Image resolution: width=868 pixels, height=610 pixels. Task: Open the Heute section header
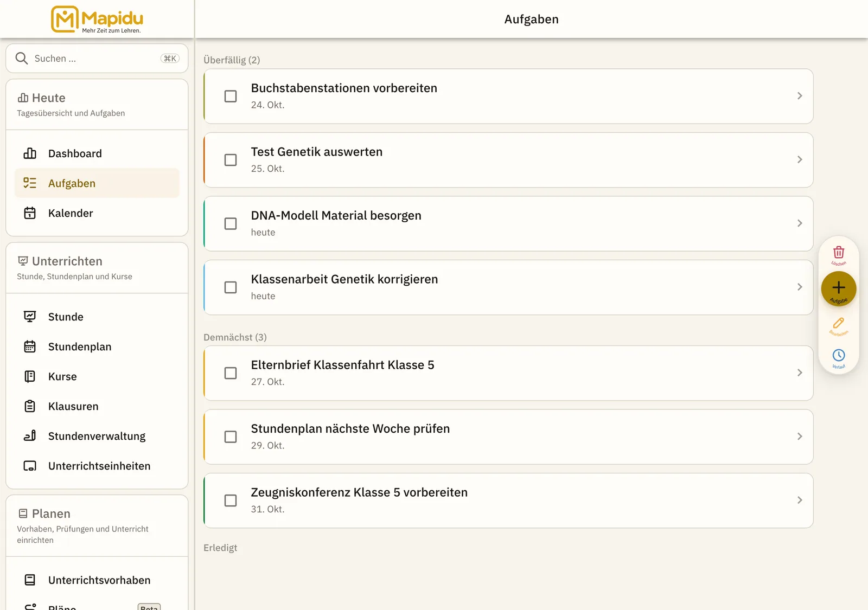(97, 105)
